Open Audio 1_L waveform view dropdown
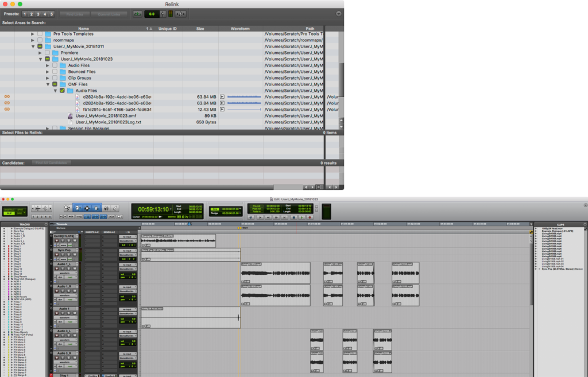Viewport: 588px width, 377px height. [65, 273]
